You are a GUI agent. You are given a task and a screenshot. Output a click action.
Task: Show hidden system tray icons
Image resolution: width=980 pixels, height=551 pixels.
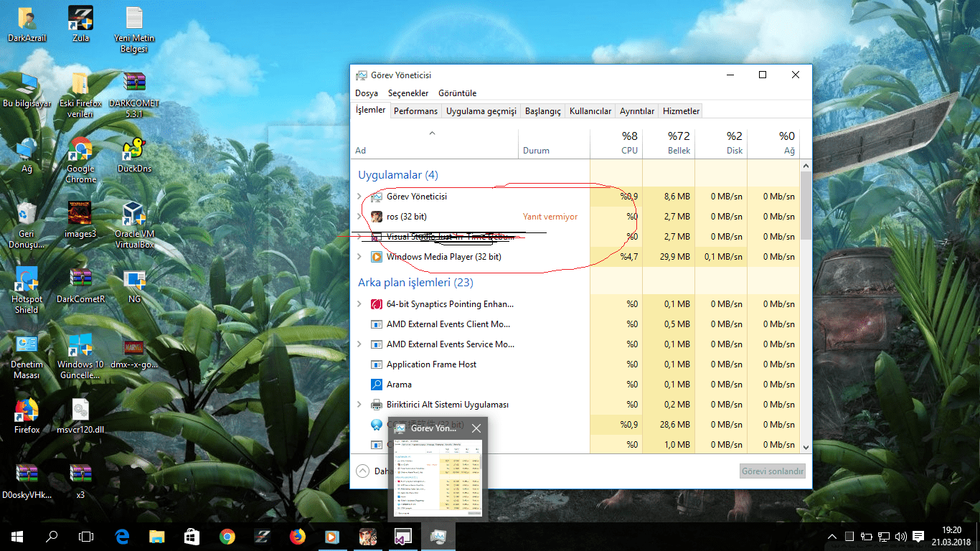832,536
